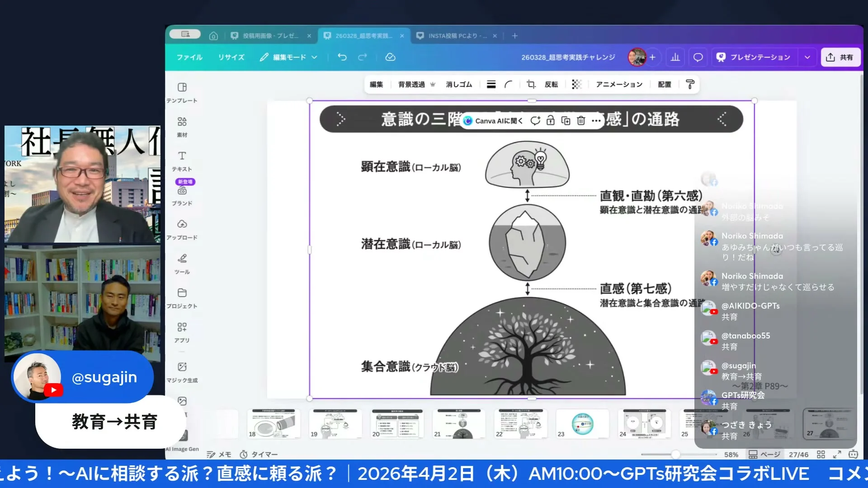
Task: Expand the arrow next to Presentation button
Action: [x=807, y=57]
